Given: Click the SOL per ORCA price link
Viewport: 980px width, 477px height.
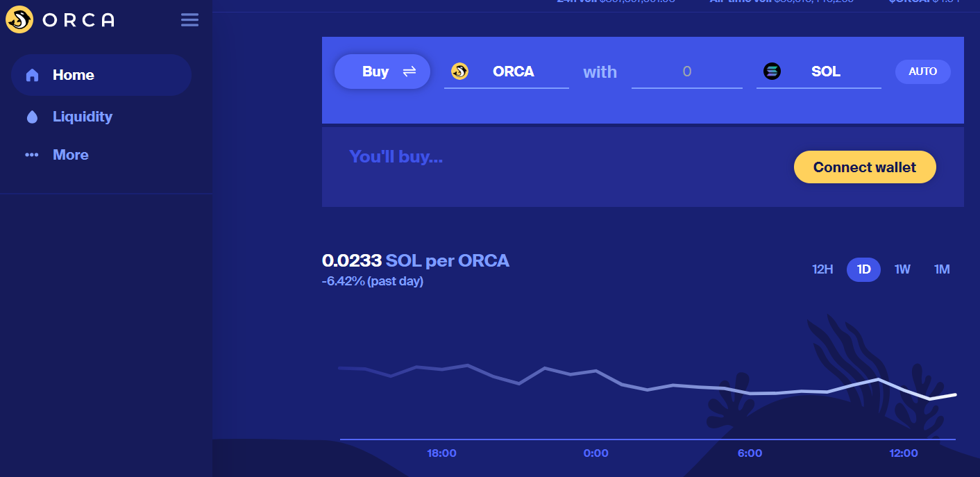Looking at the screenshot, I should point(448,260).
